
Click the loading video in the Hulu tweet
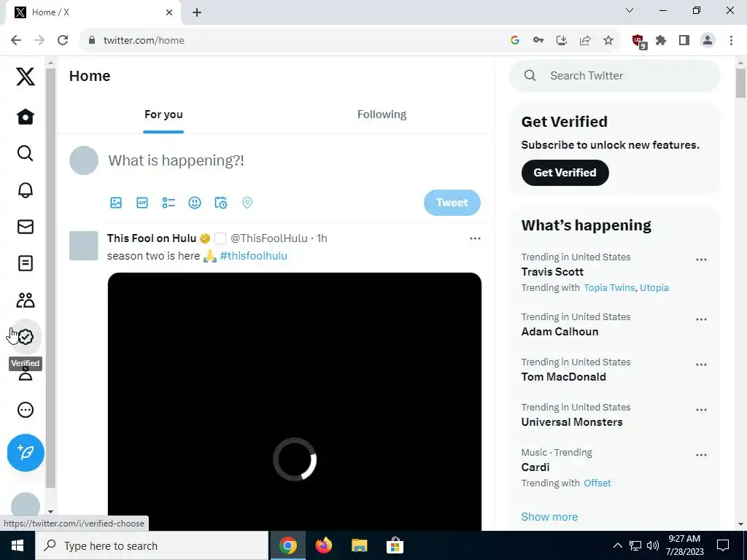[x=295, y=402]
